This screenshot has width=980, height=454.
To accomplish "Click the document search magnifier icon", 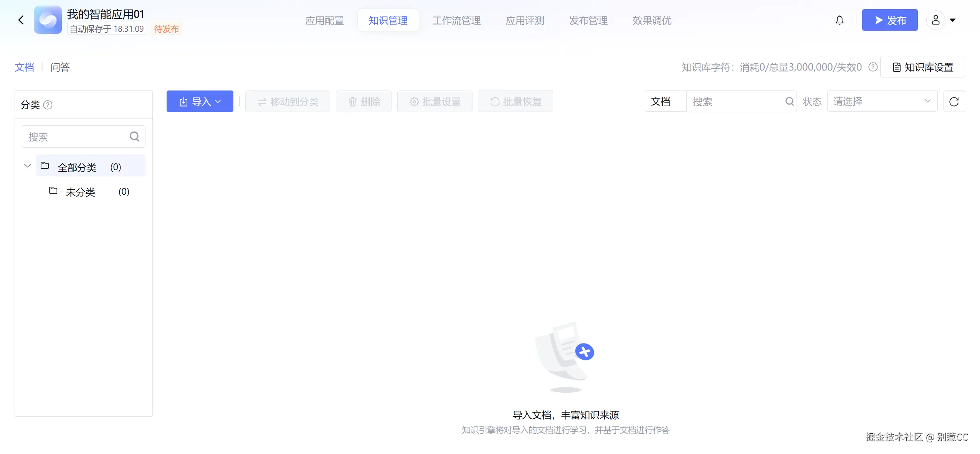I will [x=789, y=102].
